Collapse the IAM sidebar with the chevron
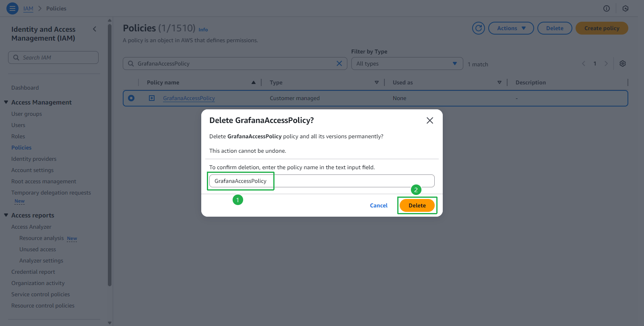644x326 pixels. click(95, 29)
